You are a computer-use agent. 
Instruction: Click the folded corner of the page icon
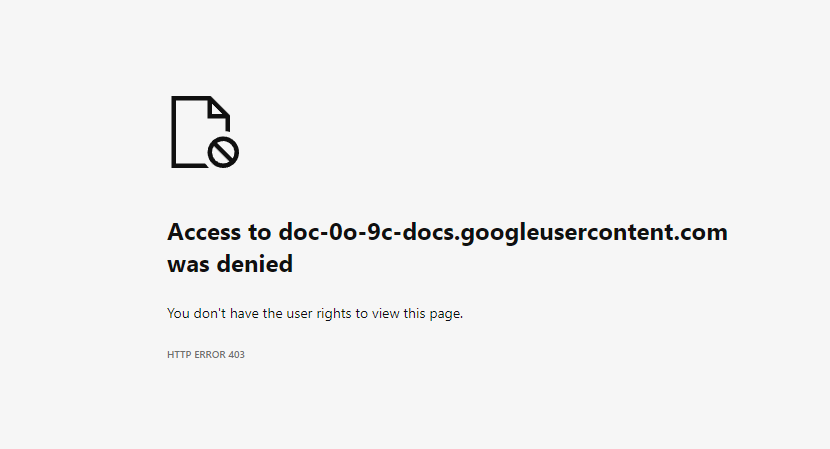point(219,108)
